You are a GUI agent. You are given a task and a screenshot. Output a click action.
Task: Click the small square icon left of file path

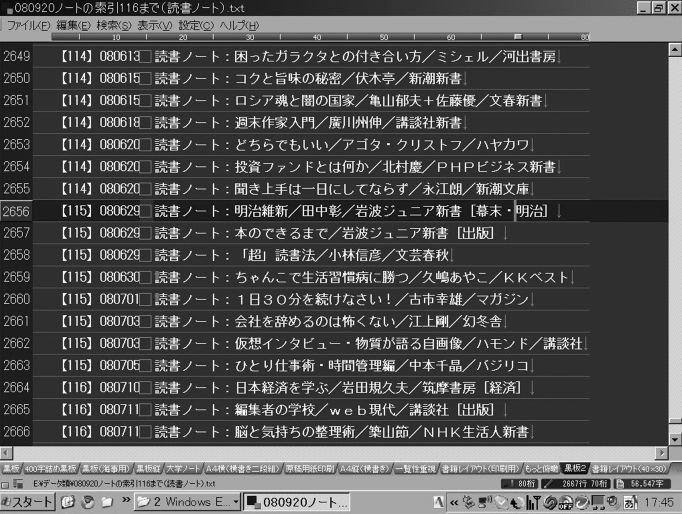[5, 484]
